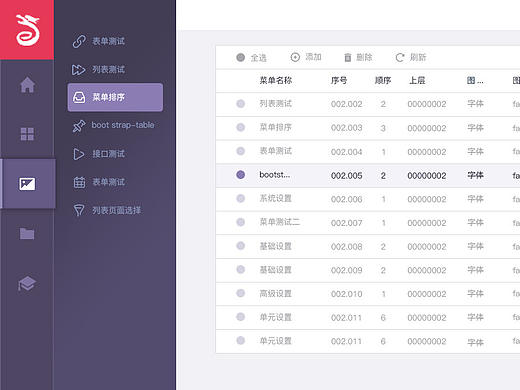520x390 pixels.
Task: Select the radio for row 002.009
Action: 240,269
